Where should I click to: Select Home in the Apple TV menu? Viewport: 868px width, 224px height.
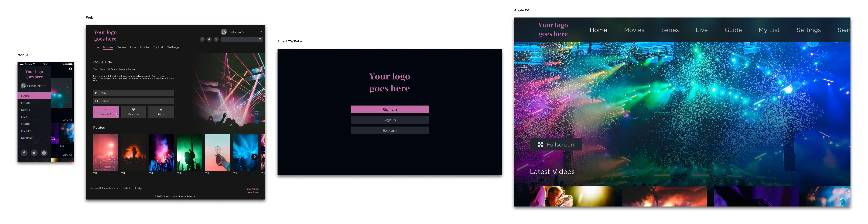point(598,30)
